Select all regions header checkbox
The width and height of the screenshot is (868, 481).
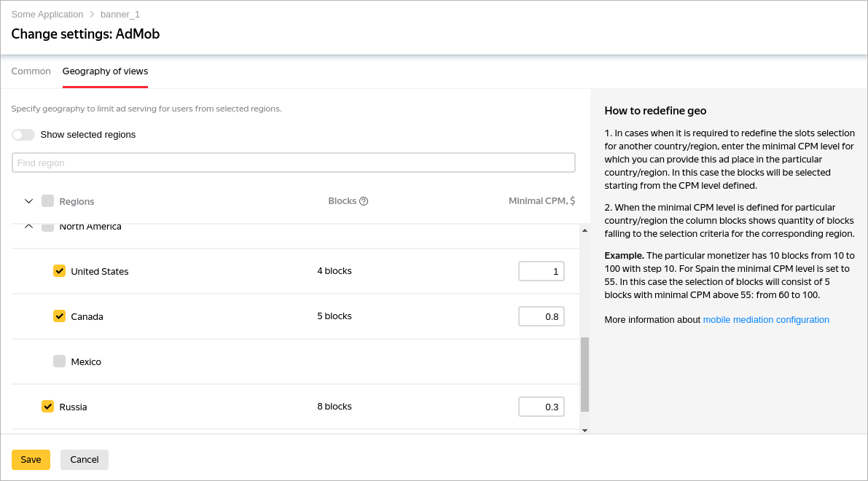[48, 201]
